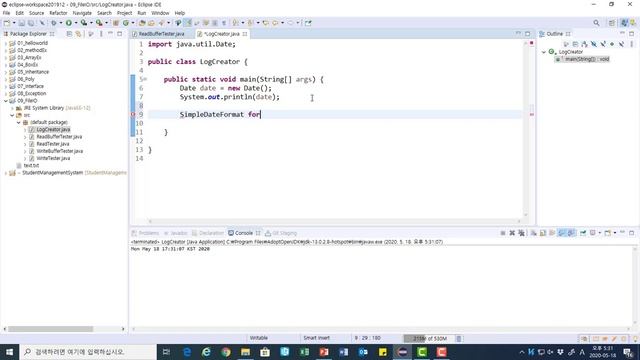Click the New Java Package icon

click(x=116, y=23)
